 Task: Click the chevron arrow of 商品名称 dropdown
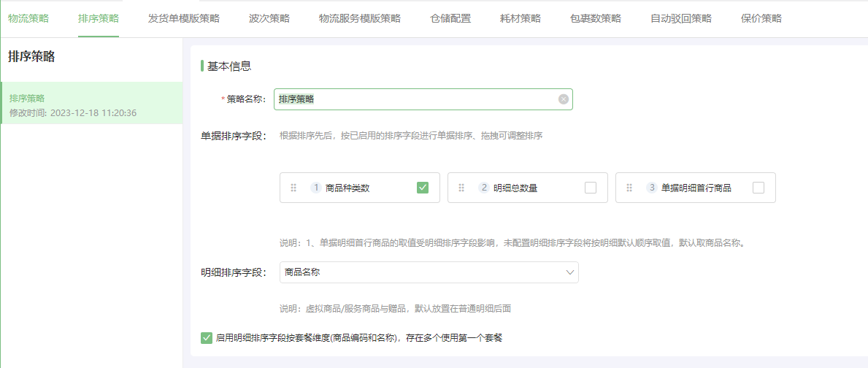pos(569,272)
